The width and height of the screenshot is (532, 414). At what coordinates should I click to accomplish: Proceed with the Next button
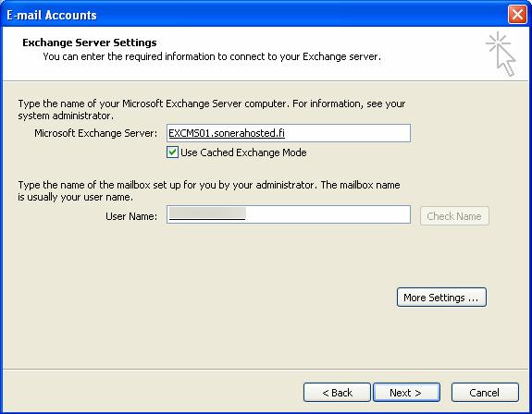coord(406,393)
